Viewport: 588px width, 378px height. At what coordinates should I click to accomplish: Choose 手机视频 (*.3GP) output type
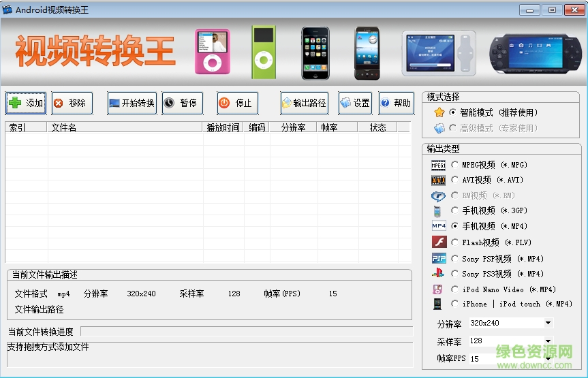point(455,210)
